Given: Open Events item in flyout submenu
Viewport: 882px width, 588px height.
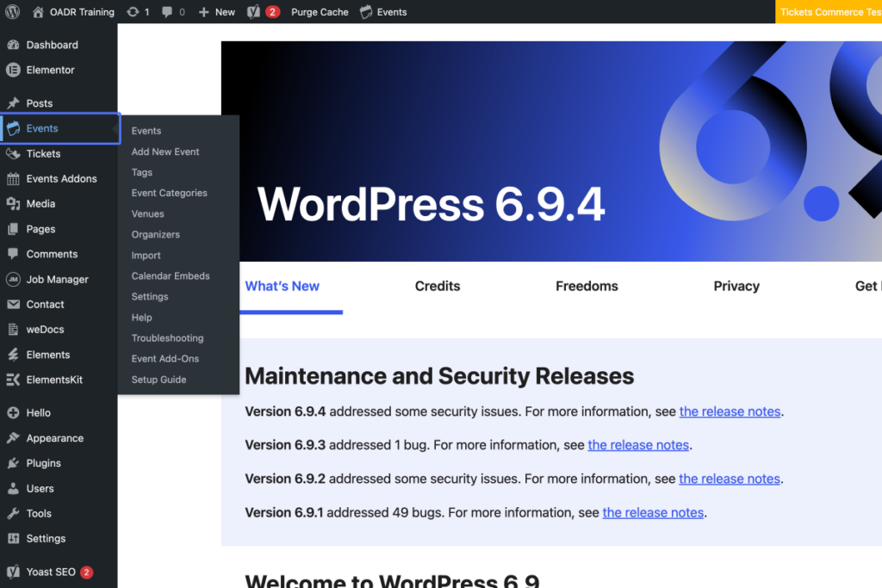Looking at the screenshot, I should click(x=146, y=130).
